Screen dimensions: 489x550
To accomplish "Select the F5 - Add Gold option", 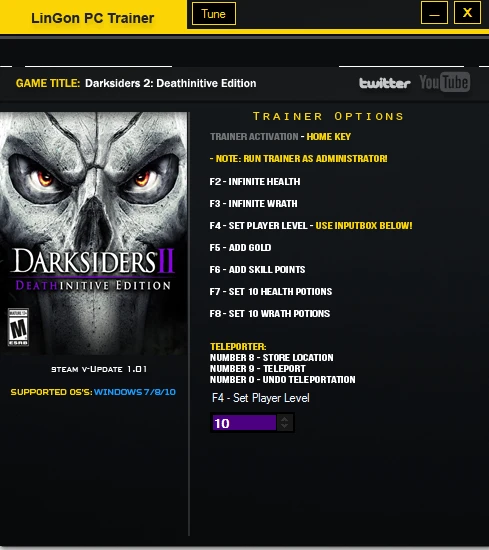I will (x=240, y=248).
